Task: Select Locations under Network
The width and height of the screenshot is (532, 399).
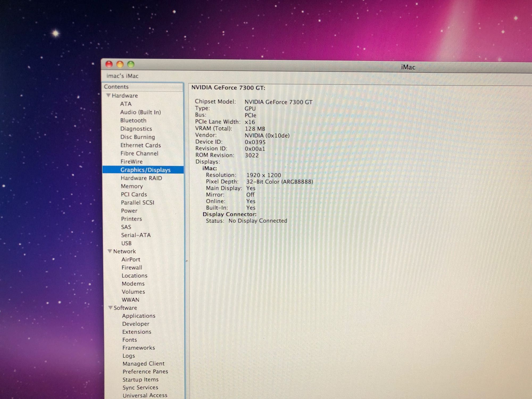Action: tap(134, 276)
